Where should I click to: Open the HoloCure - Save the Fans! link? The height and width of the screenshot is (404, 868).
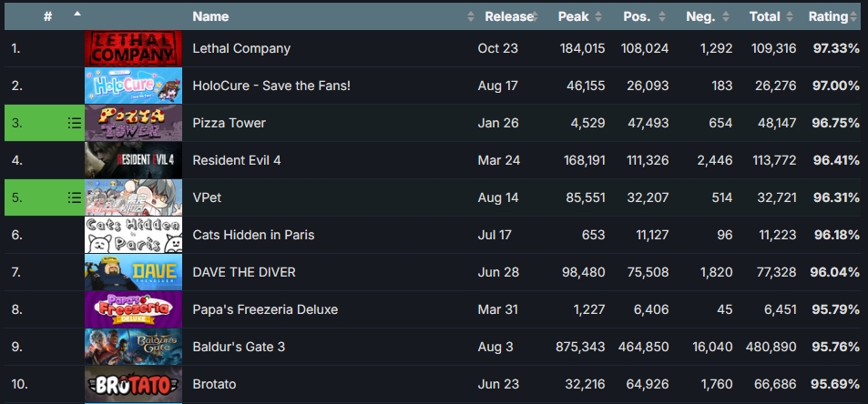pos(271,86)
